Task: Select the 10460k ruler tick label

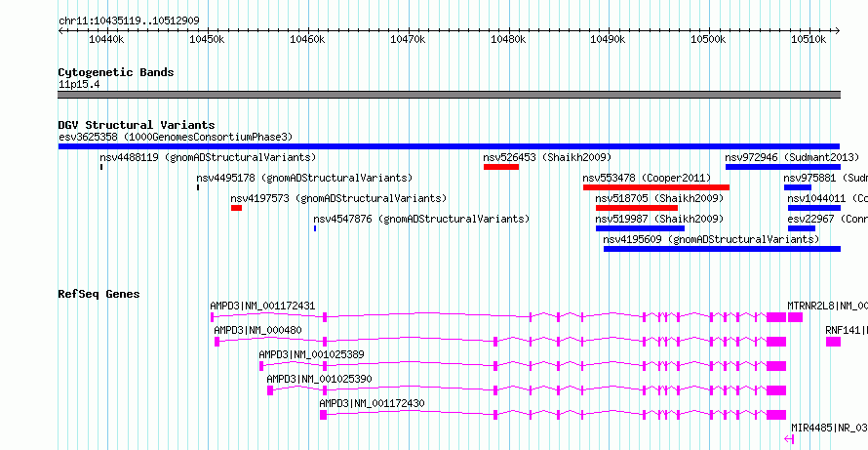Action: click(x=307, y=39)
